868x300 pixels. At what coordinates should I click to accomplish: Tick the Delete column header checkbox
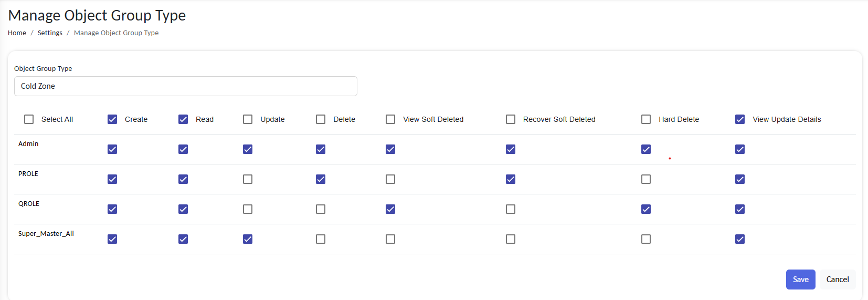pyautogui.click(x=321, y=119)
